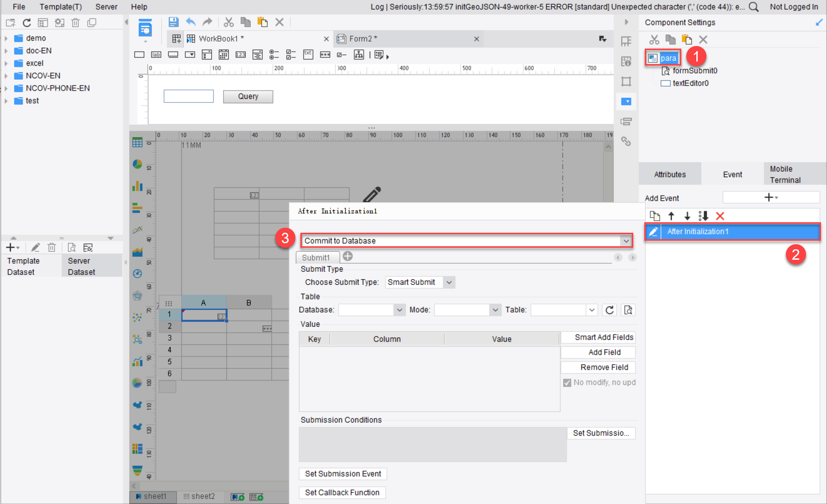827x504 pixels.
Task: Click the pie chart icon in side toolbar
Action: (x=137, y=164)
